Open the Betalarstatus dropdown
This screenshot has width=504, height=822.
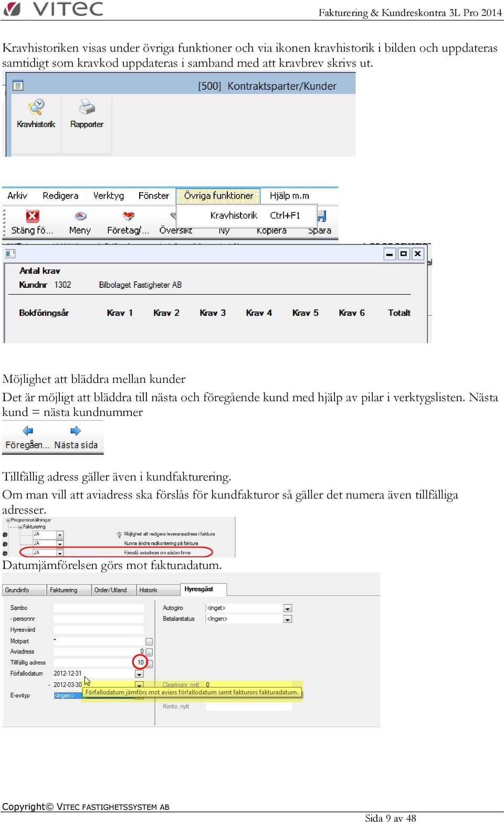288,619
